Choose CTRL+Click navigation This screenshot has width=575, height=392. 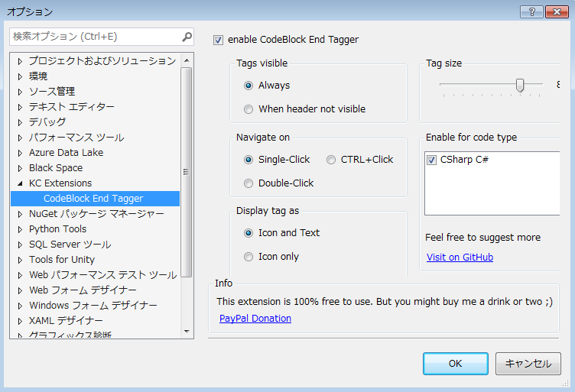(331, 160)
